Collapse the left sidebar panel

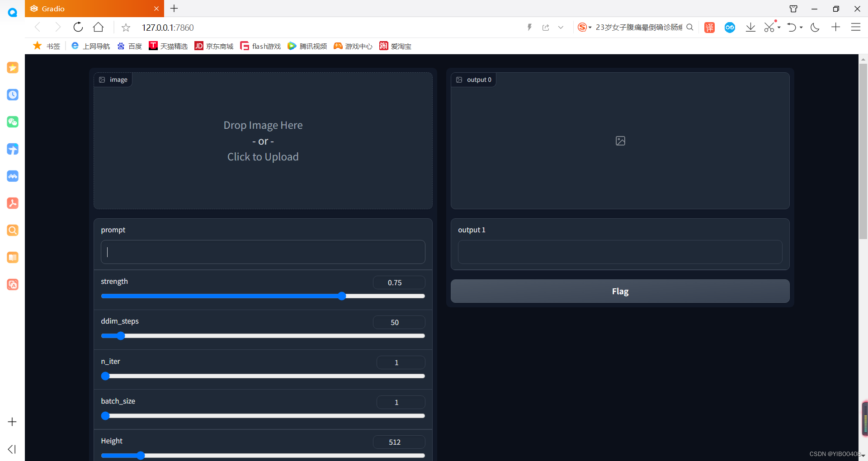pos(12,449)
